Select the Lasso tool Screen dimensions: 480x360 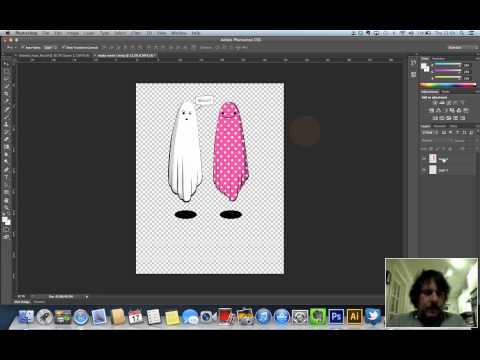pos(6,79)
